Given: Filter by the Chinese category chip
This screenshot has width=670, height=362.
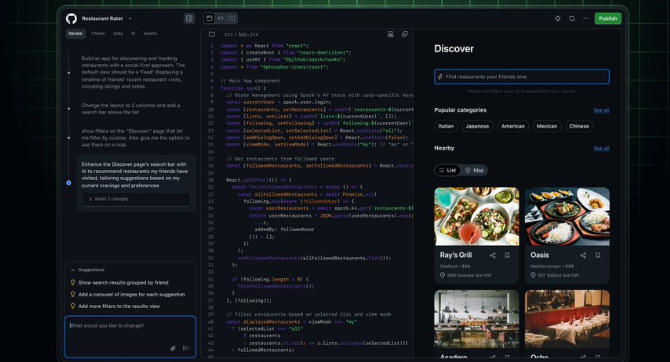Looking at the screenshot, I should click(579, 126).
